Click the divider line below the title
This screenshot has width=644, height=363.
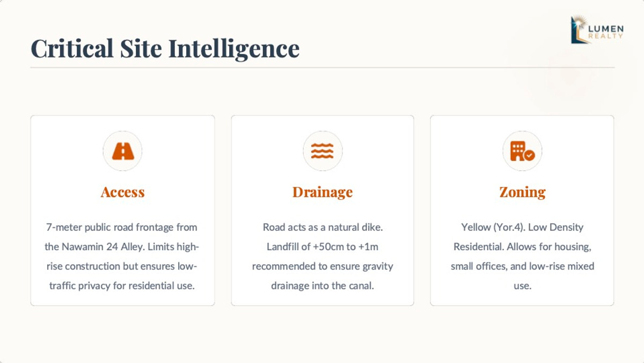[x=323, y=68]
